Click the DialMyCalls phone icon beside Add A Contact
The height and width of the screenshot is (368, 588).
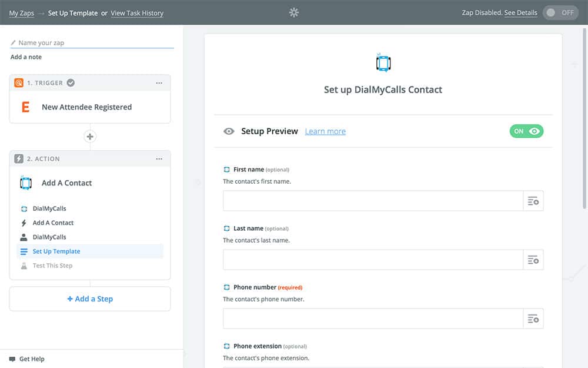(25, 183)
